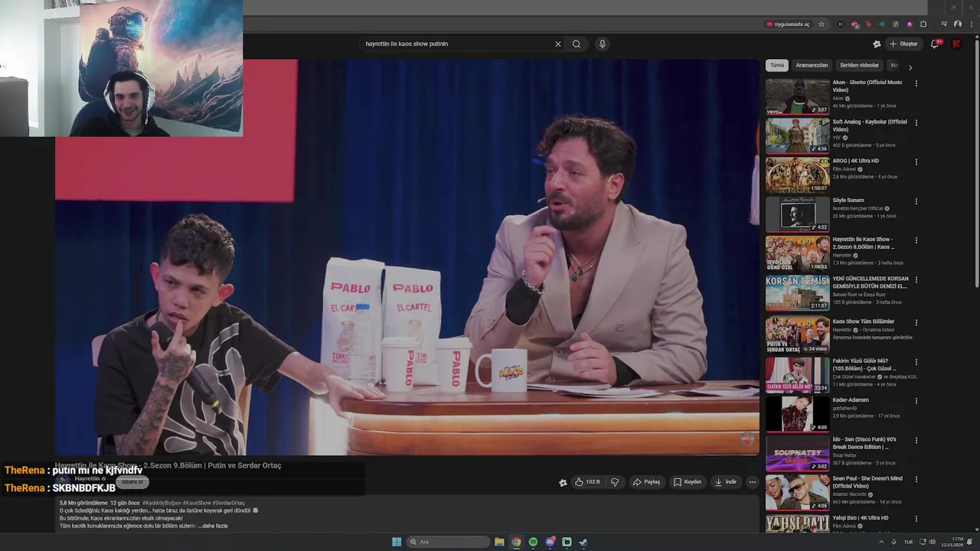Image resolution: width=980 pixels, height=551 pixels.
Task: Open options menu for Söyle Sunam video
Action: point(916,201)
